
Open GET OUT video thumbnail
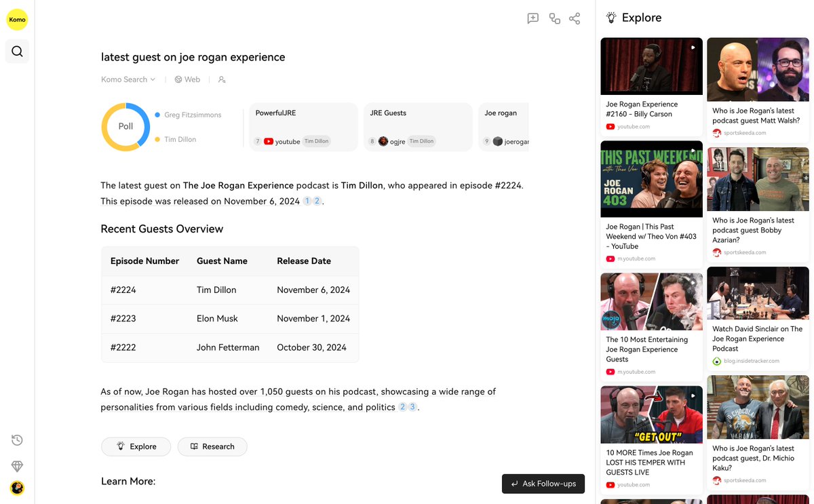click(652, 414)
